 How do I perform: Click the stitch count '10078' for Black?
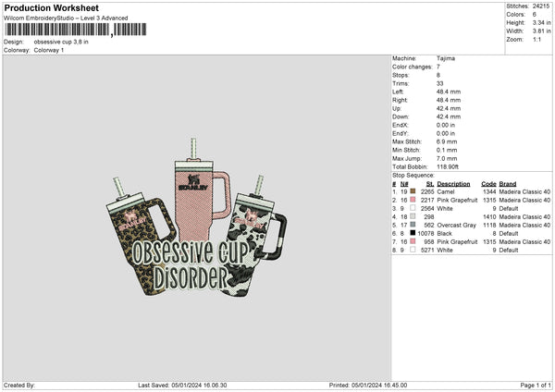(x=425, y=234)
